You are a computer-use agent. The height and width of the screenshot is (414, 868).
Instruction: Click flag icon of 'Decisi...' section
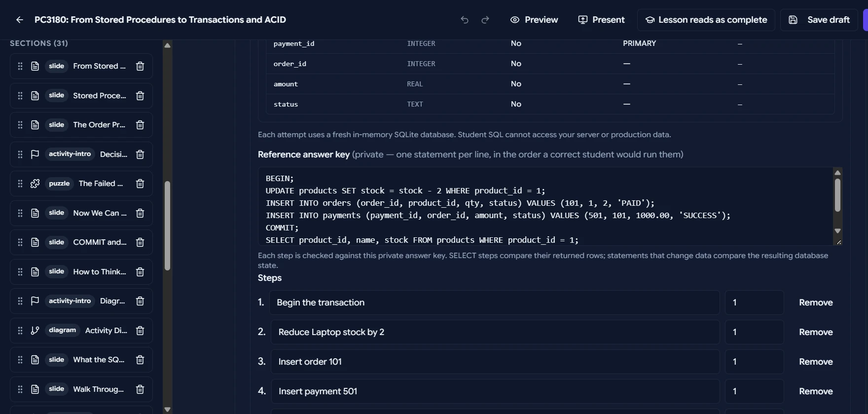click(x=35, y=154)
